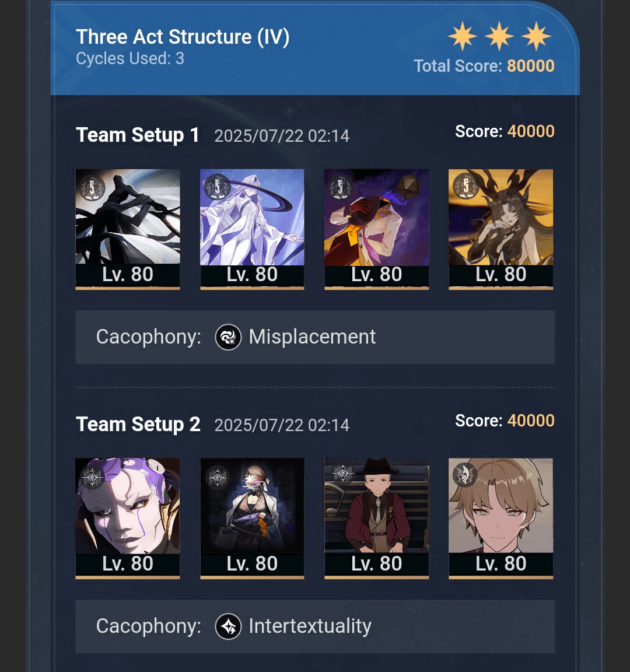Click path emblem on antlered character portrait
Viewport: 630px width, 672px height.
pyautogui.click(x=466, y=186)
